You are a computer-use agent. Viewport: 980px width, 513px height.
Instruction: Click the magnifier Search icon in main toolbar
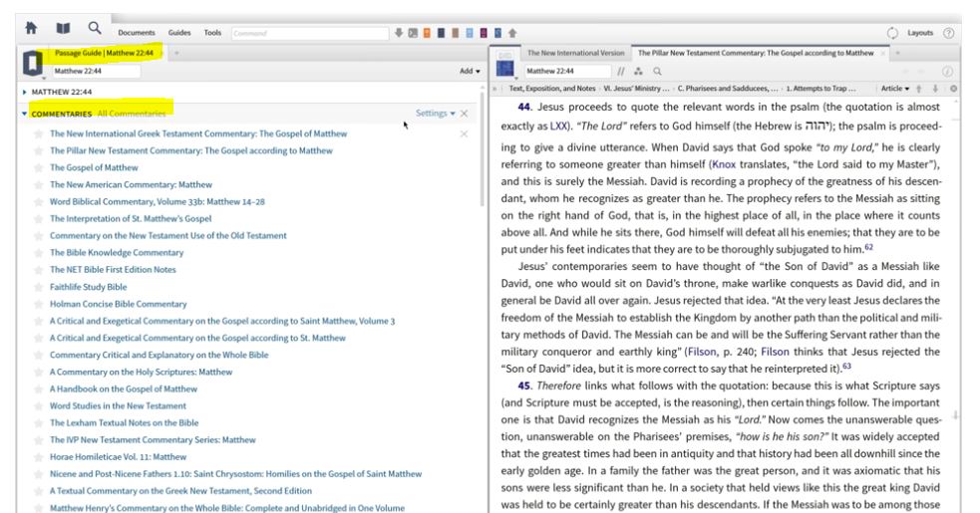[95, 28]
